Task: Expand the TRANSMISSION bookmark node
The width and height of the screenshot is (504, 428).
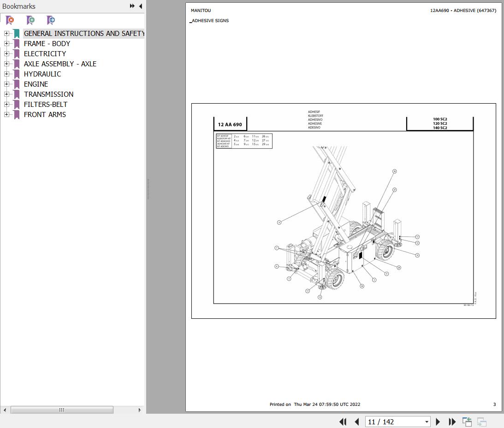Action: click(6, 94)
